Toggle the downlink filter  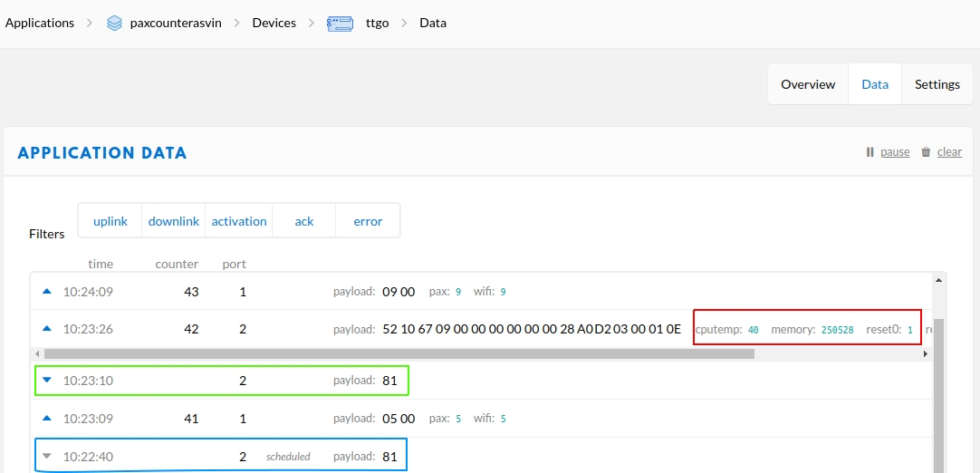[x=174, y=221]
